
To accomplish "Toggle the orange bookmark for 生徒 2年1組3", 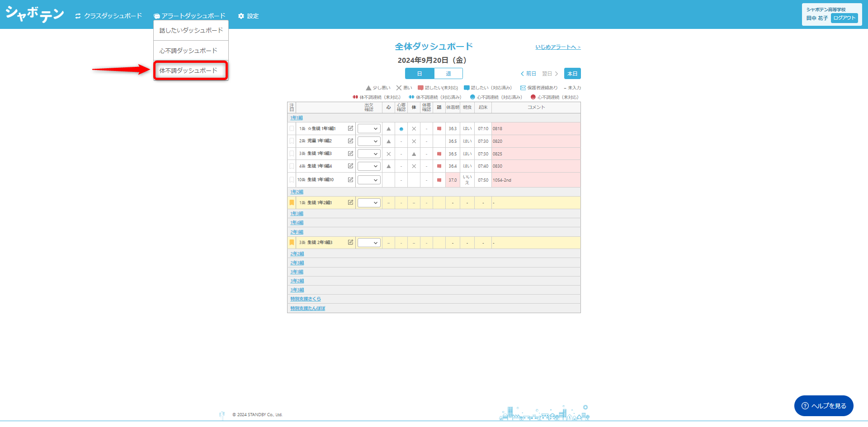I will (x=292, y=242).
